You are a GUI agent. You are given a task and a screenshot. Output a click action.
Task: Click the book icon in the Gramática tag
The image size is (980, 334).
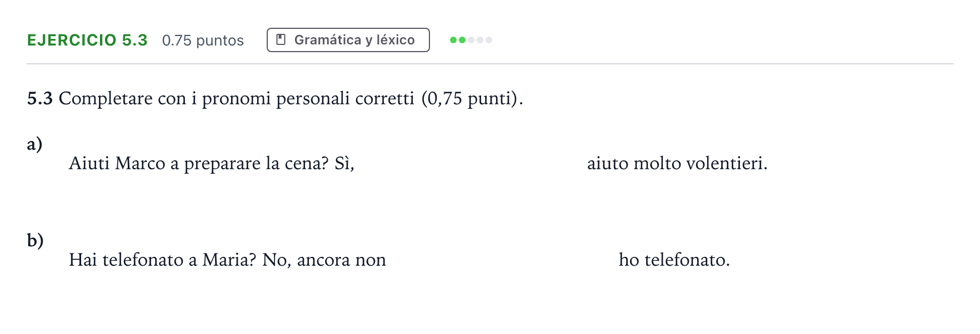281,39
